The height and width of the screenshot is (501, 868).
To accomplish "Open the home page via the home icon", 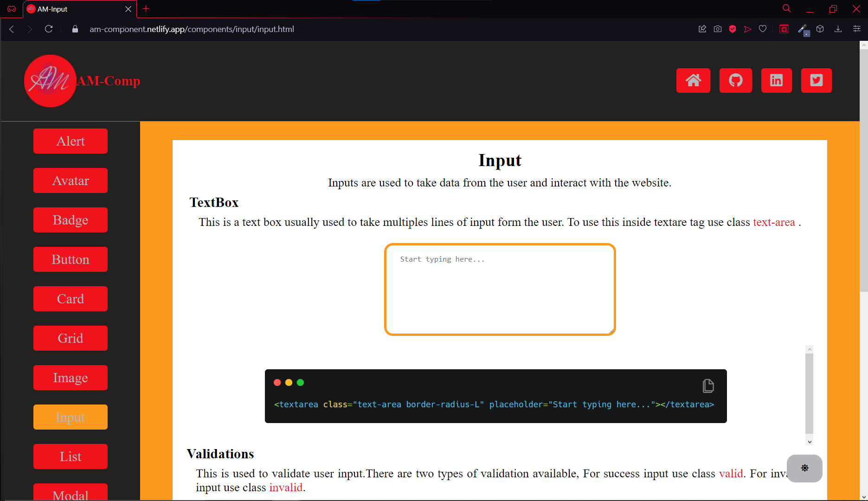I will (693, 80).
